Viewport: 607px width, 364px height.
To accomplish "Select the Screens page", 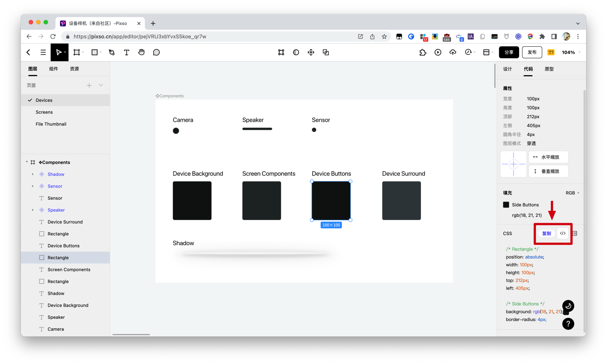I will (44, 112).
